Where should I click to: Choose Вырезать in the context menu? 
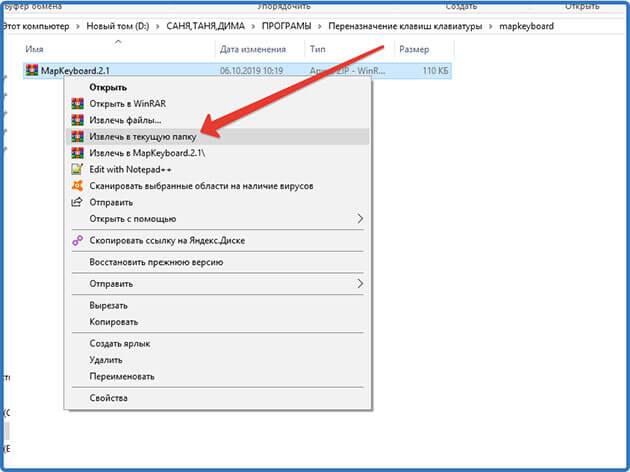point(217,306)
